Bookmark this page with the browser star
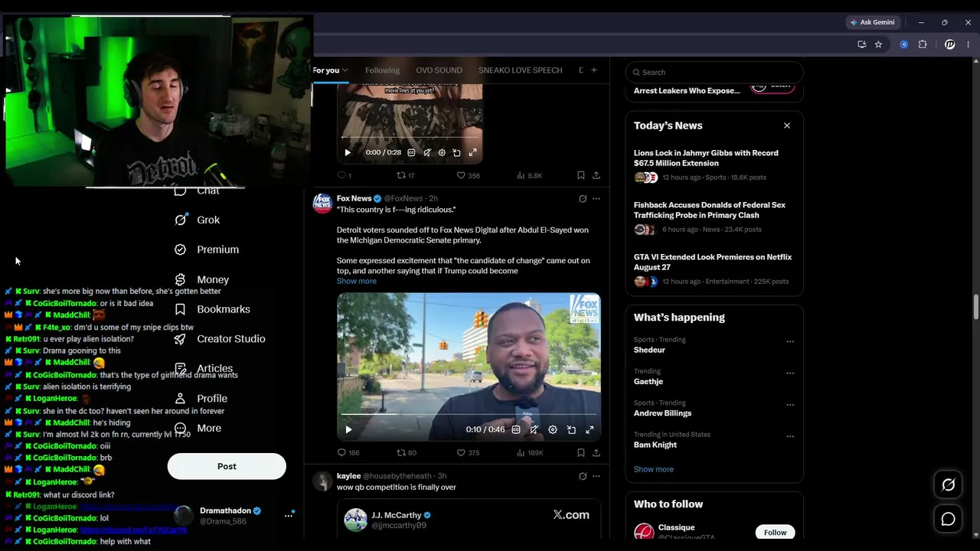The height and width of the screenshot is (551, 980). 878,44
